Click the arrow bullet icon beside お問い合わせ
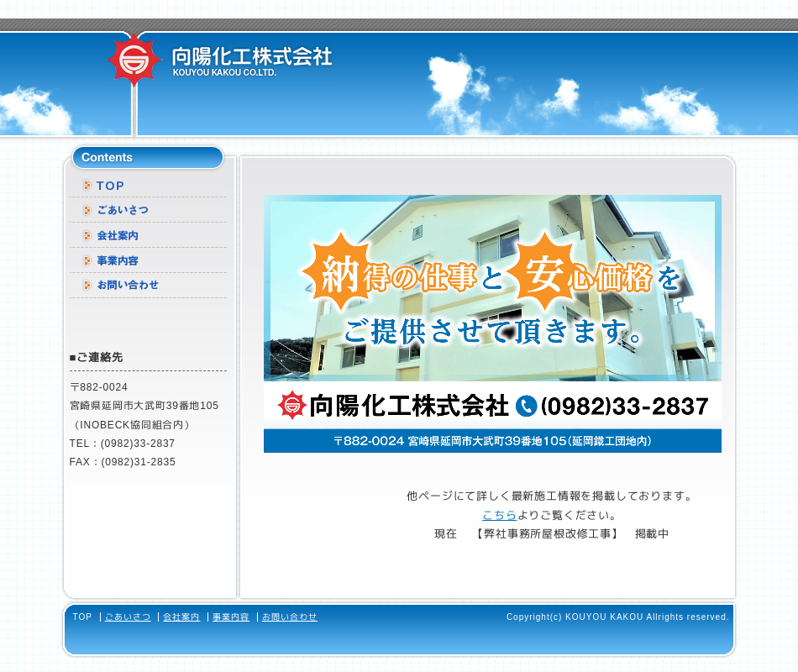 tap(87, 286)
